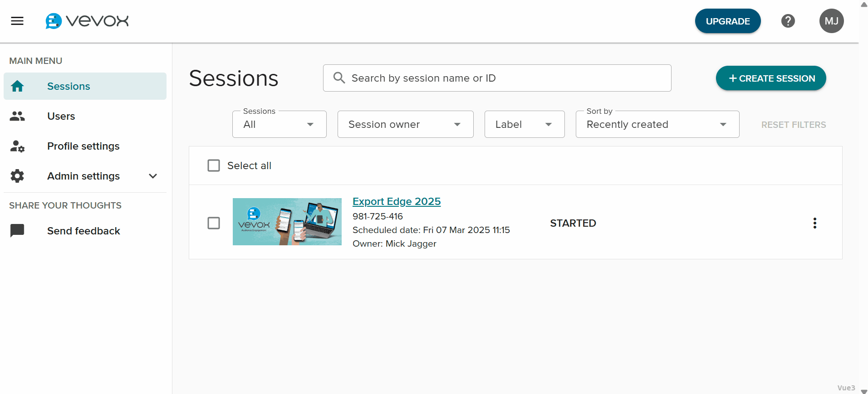Screen dimensions: 868x394
Task: Open the Session owner dropdown
Action: pos(405,124)
